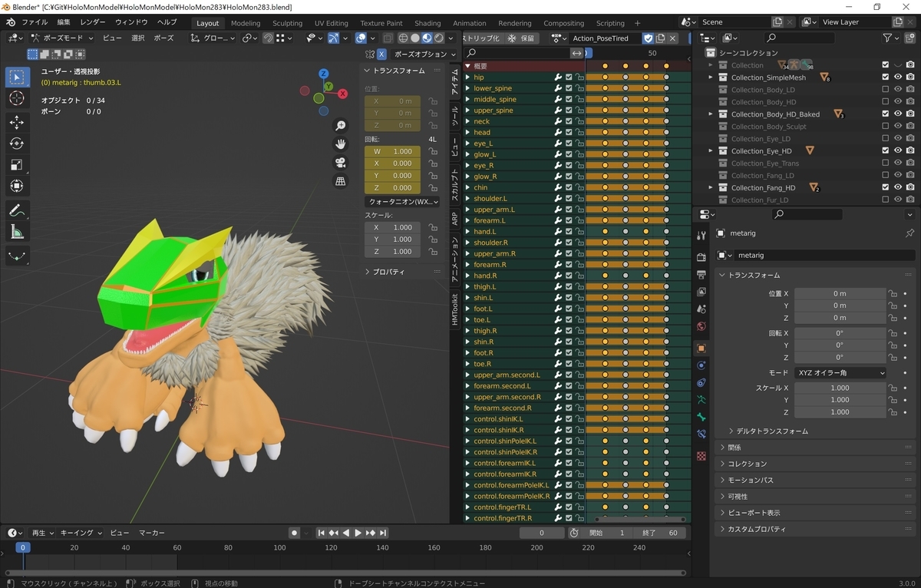The image size is (921, 588).
Task: Unlink the Action_PoseTired action with X
Action: [673, 38]
